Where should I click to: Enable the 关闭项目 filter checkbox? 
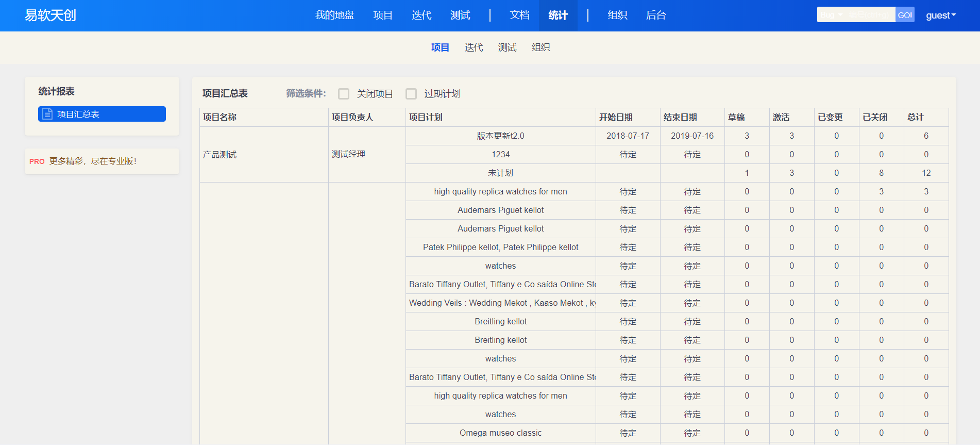coord(344,94)
